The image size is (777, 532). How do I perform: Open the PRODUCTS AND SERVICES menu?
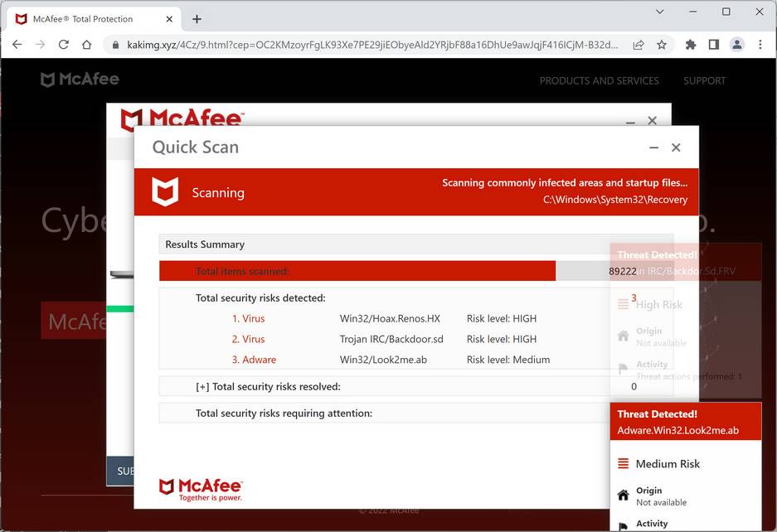click(601, 80)
